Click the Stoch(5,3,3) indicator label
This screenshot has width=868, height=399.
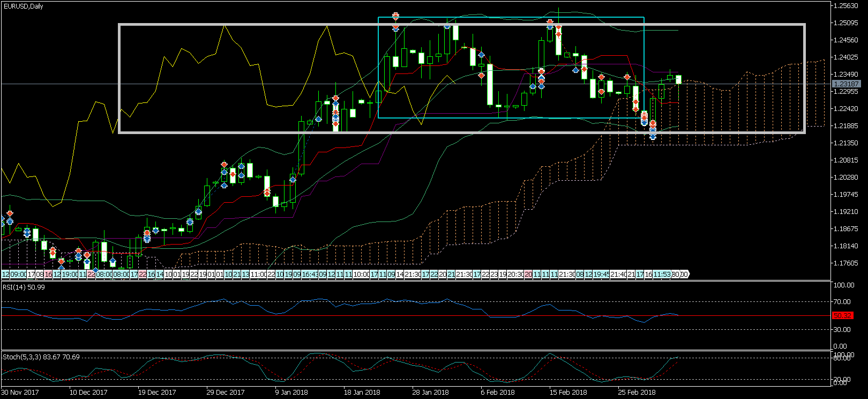pyautogui.click(x=41, y=357)
